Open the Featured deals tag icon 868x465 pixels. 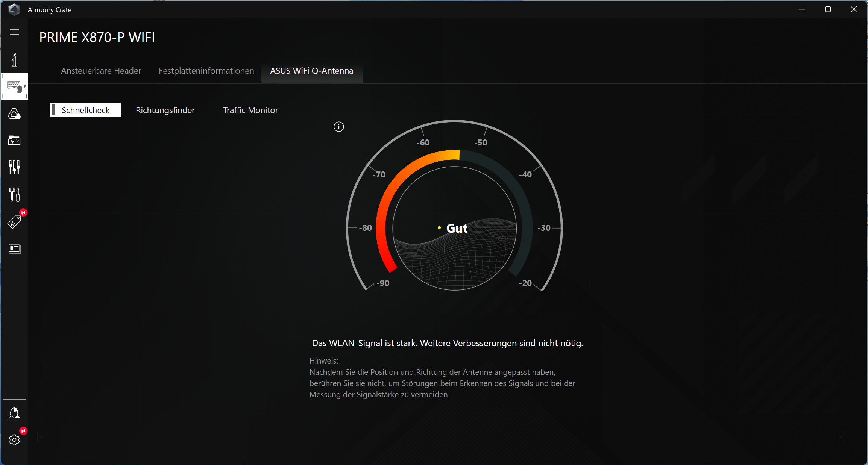14,222
